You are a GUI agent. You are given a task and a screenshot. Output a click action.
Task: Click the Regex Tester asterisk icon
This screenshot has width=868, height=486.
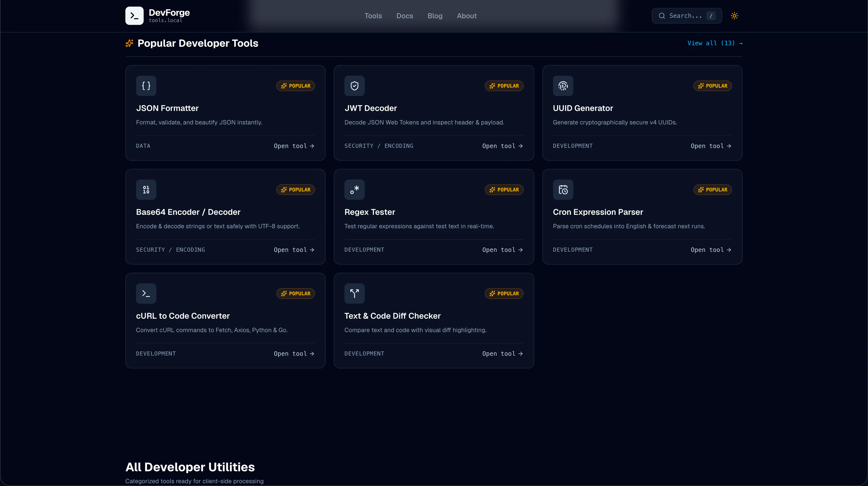click(354, 189)
